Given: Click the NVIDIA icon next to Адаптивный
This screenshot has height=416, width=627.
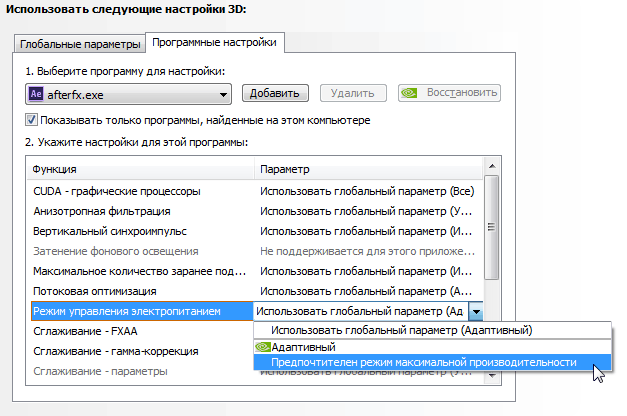Looking at the screenshot, I should point(262,347).
